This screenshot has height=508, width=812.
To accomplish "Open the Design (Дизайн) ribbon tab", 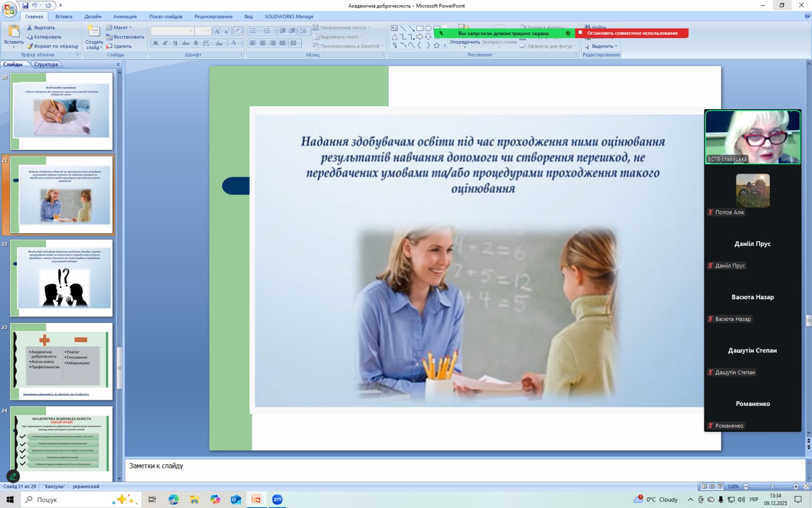I will pos(93,16).
